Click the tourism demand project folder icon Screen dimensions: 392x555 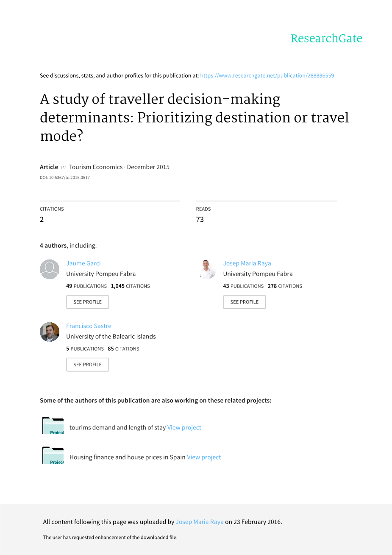click(53, 426)
